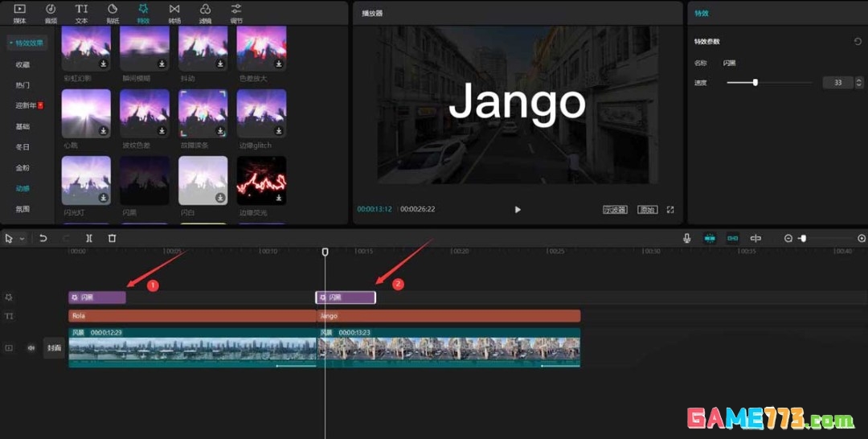Download the 瞬间模糊 effect

[162, 64]
